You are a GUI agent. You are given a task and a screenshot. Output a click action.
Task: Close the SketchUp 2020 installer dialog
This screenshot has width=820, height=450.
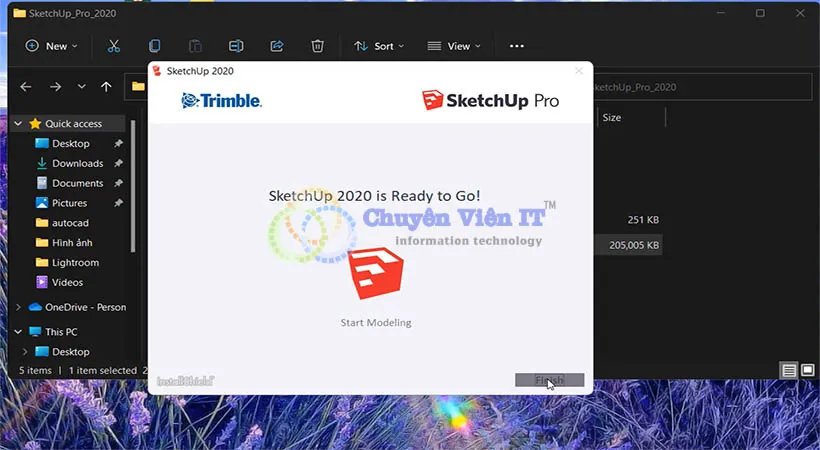[578, 71]
